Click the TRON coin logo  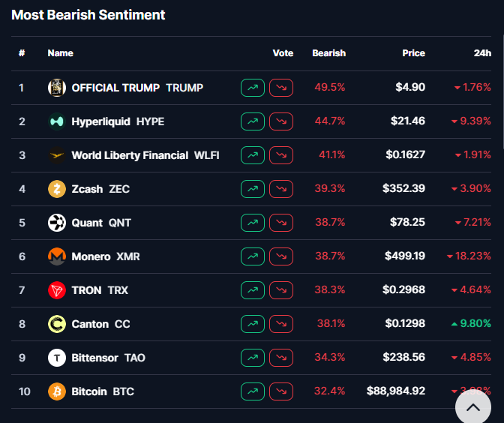tap(57, 290)
